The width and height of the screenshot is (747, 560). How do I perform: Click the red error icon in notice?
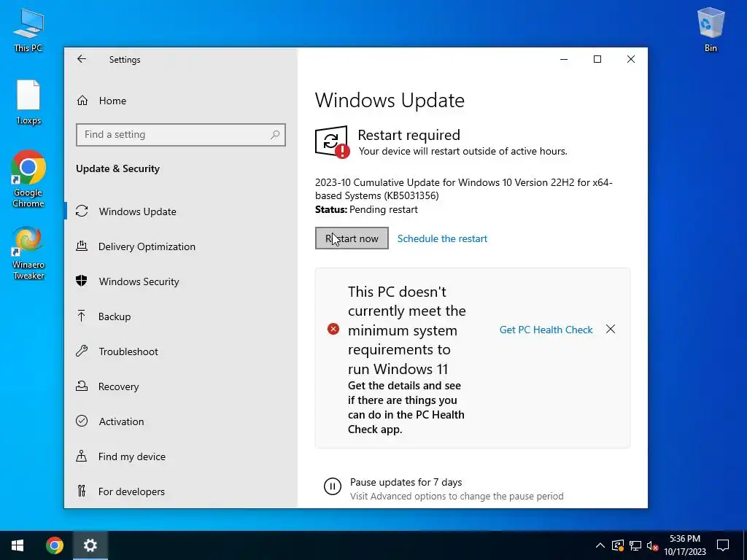click(333, 329)
